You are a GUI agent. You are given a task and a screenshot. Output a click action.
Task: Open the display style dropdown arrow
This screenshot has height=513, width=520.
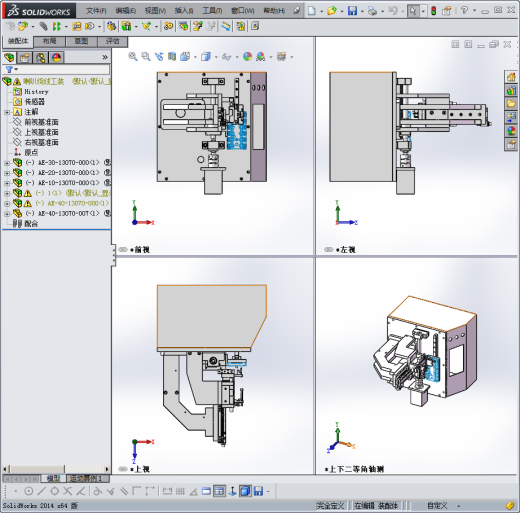(x=216, y=57)
